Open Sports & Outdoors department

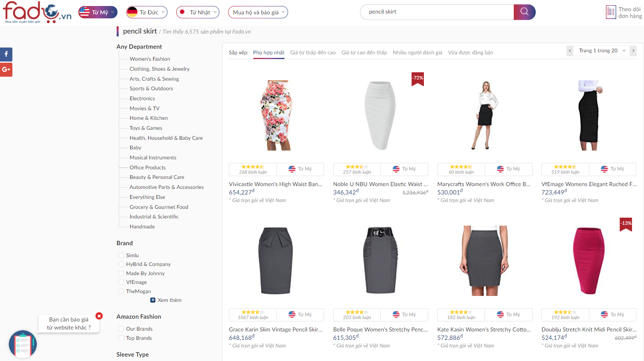tap(151, 88)
